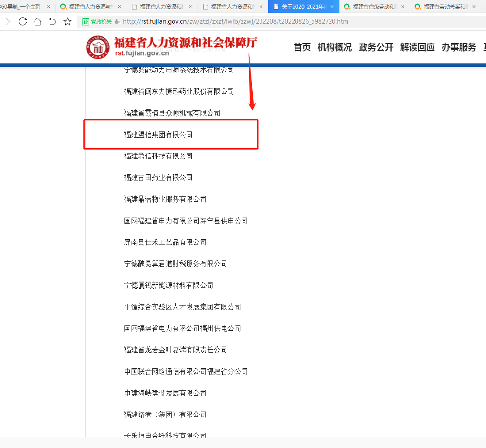Click the forward navigation arrow
This screenshot has height=448, width=486.
[8, 22]
